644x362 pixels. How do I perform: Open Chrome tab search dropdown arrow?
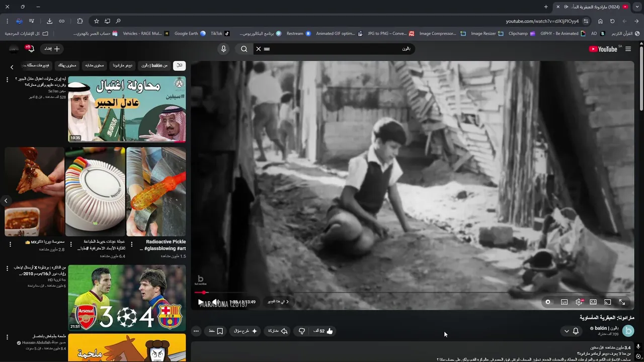coord(637,7)
